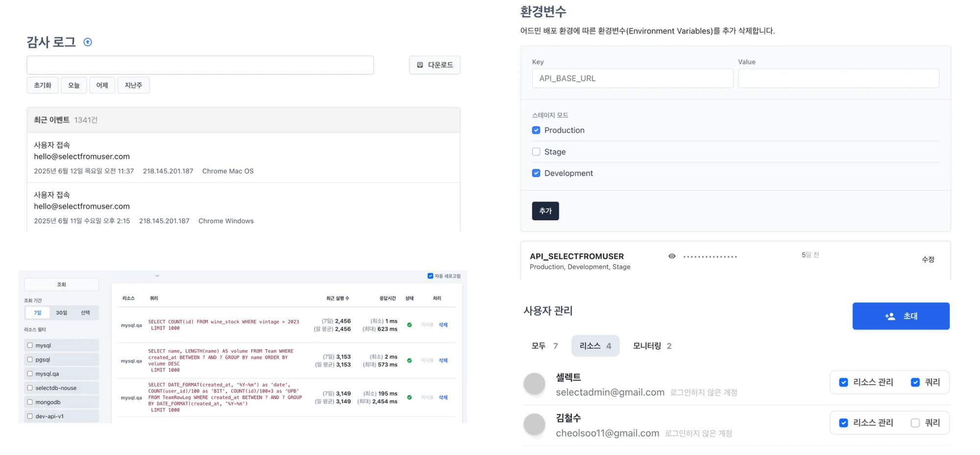Click the 추가 button to add environment variable
Screen dimensions: 980x455
tap(545, 211)
